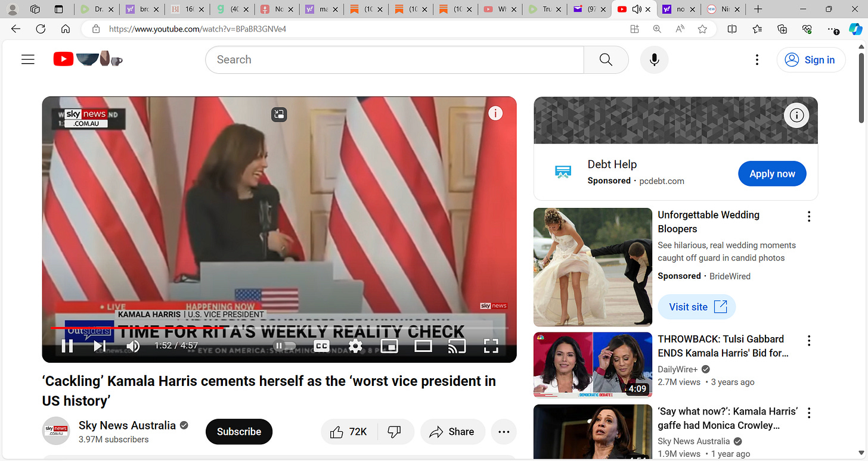Open options for Tulsi Gabbard throwback video
The image size is (868, 461).
(x=809, y=341)
